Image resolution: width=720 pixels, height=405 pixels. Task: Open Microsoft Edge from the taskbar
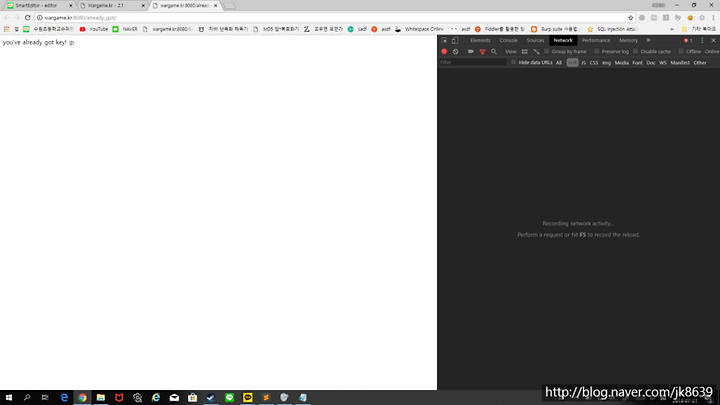tap(64, 397)
